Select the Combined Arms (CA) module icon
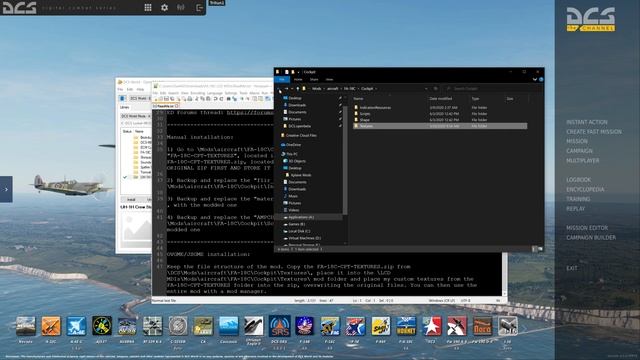The width and height of the screenshot is (640, 360). coord(203,326)
